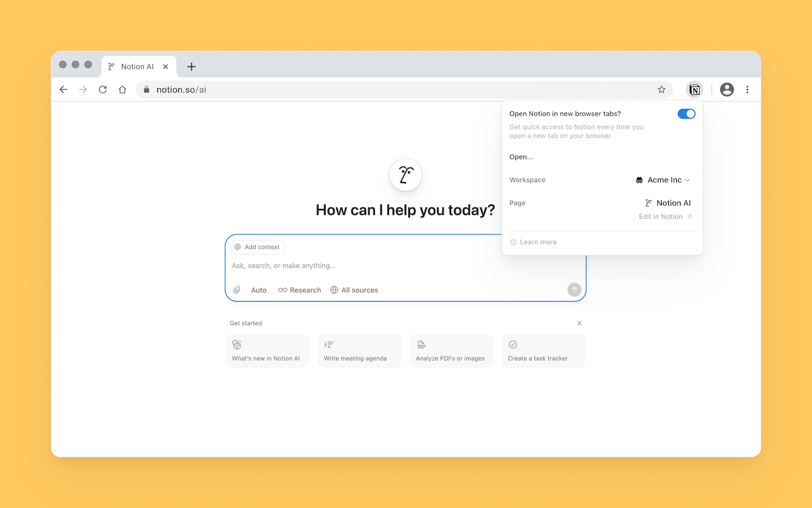Click the Edit in Notion link
The width and height of the screenshot is (812, 508).
tap(662, 216)
